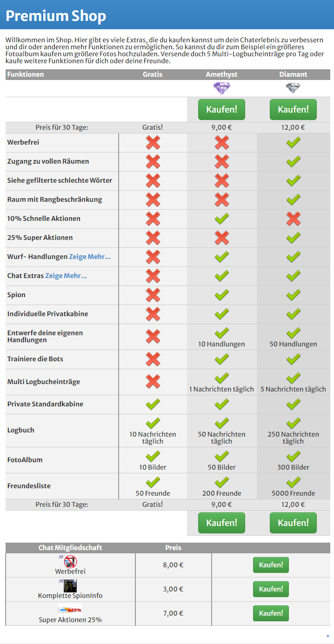Click the Komplette SpionInfo spy icon
The height and width of the screenshot is (644, 334).
pyautogui.click(x=70, y=586)
